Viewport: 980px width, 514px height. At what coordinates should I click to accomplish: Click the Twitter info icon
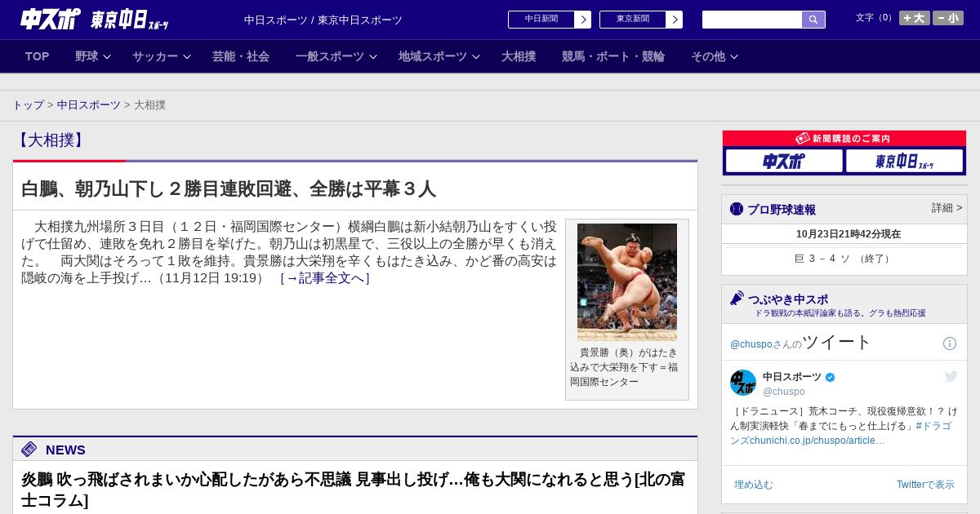click(950, 343)
